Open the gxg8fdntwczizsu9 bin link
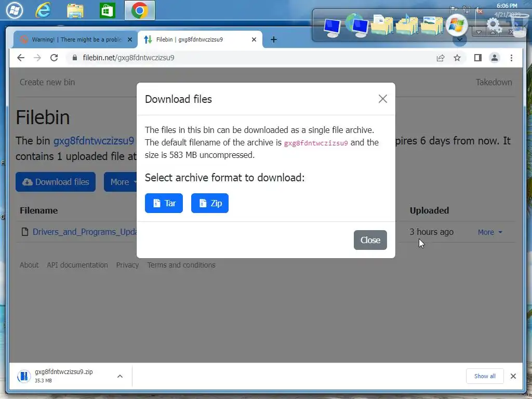Screen dimensions: 532x399 coord(94,141)
